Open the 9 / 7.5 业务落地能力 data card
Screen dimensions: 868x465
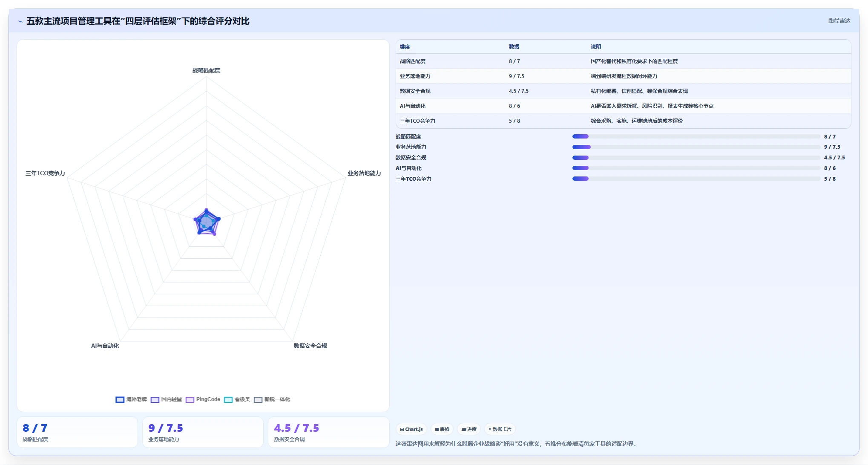coord(203,432)
